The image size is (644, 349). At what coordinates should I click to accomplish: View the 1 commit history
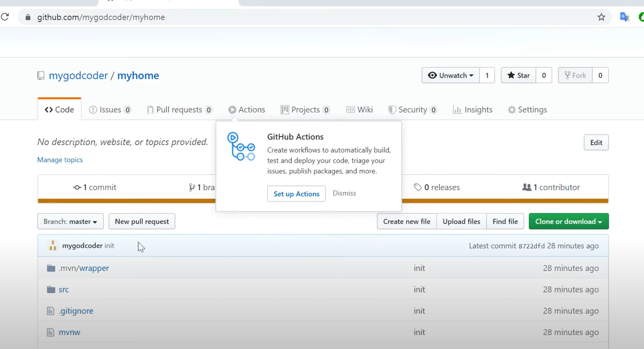pos(94,188)
